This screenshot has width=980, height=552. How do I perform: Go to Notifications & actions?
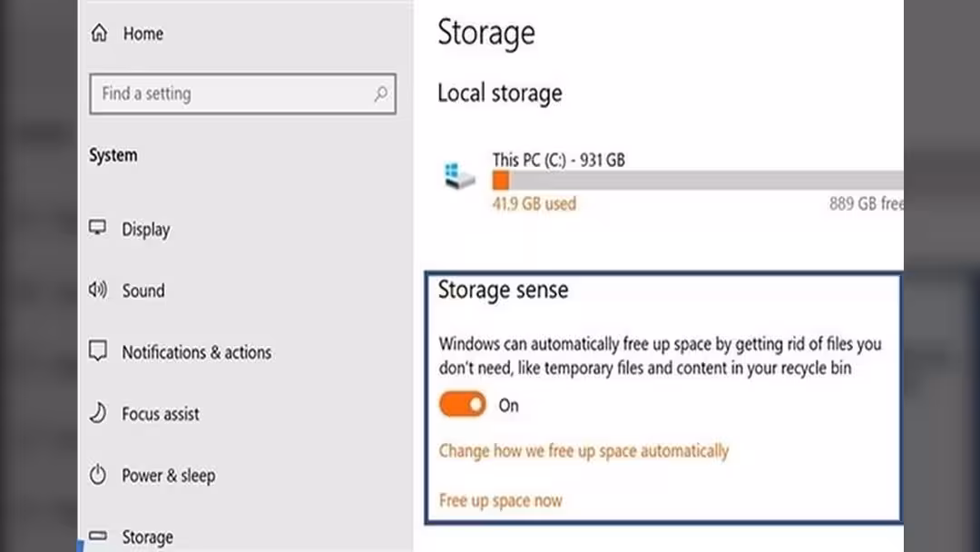click(196, 352)
